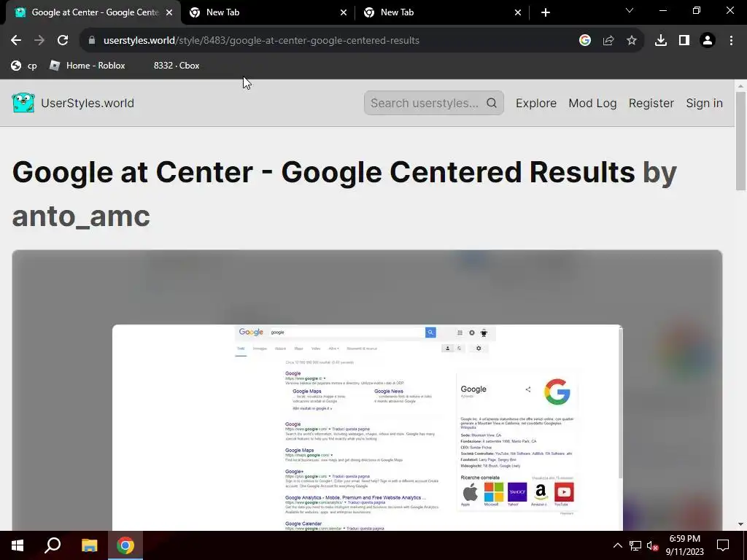Click the Chrome taskbar icon
Image resolution: width=747 pixels, height=560 pixels.
point(125,545)
